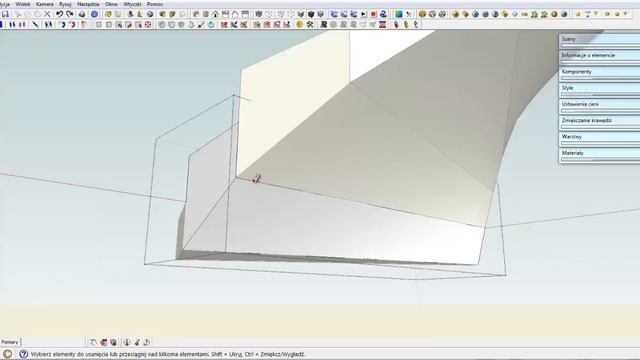Click the purple number 2 icon
640x360 pixels.
pos(383,14)
